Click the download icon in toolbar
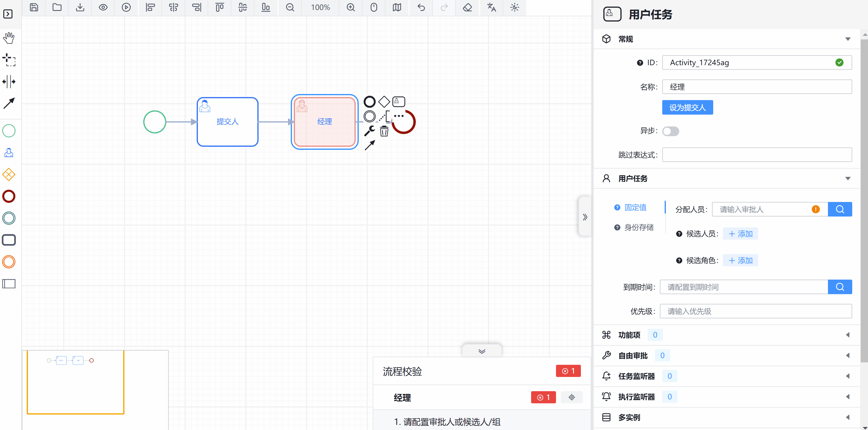Viewport: 868px width, 430px height. pos(80,7)
